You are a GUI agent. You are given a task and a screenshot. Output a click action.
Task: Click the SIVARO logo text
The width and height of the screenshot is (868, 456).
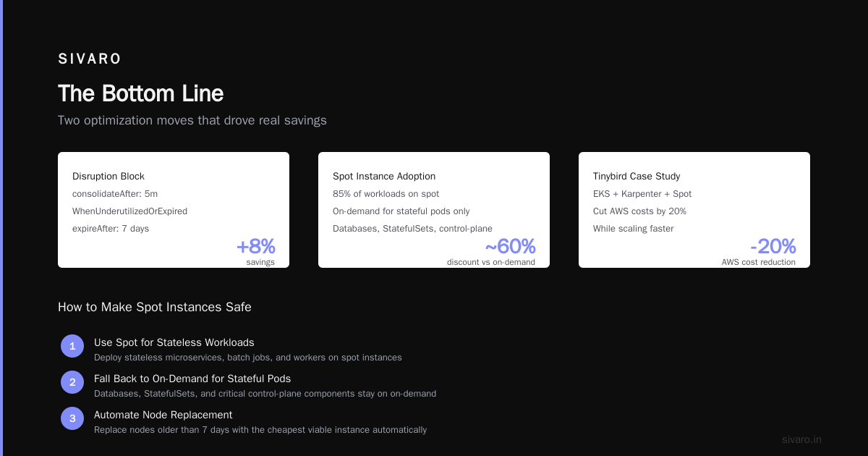(x=90, y=59)
